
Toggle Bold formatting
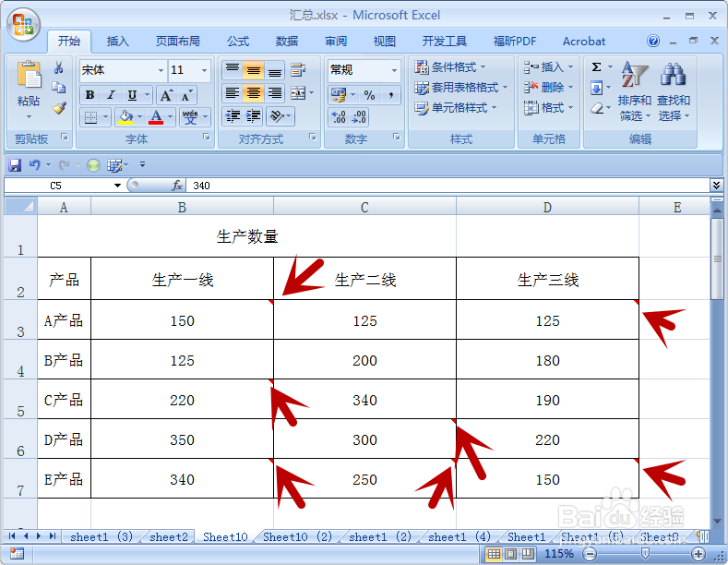90,95
